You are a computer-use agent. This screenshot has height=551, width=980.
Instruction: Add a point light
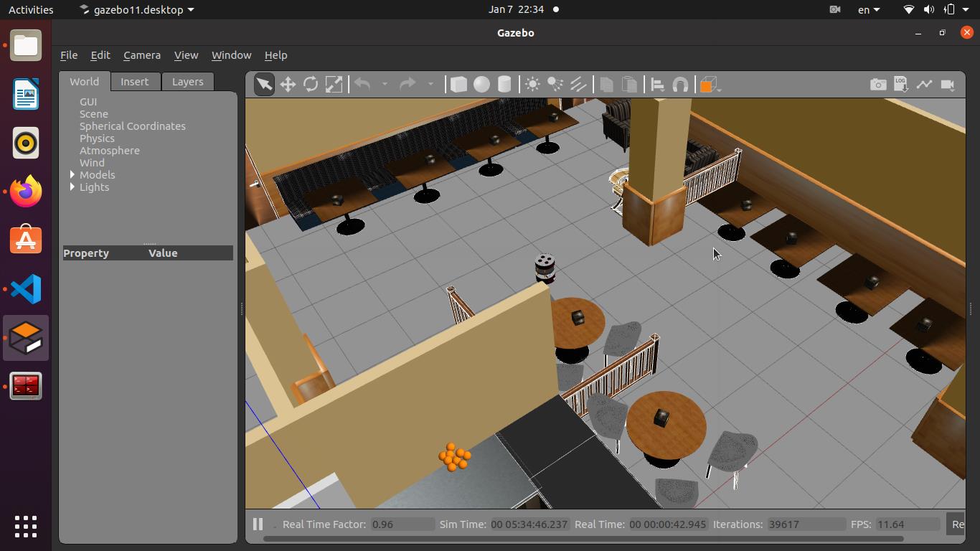pos(532,85)
